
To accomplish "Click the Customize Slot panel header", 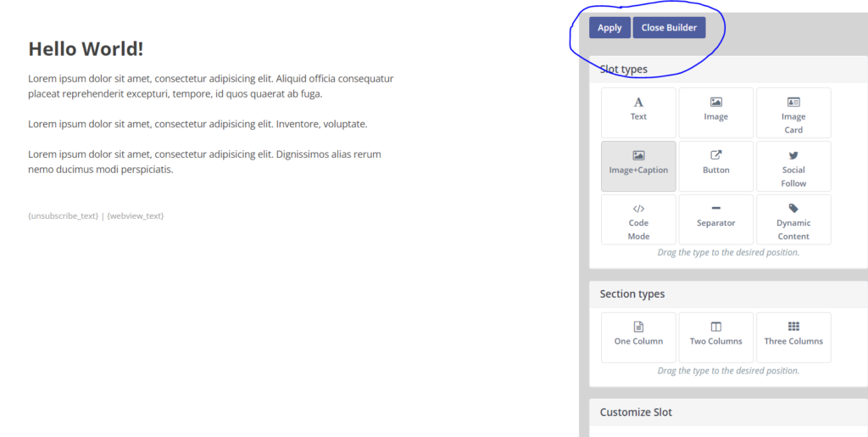I will tap(728, 412).
